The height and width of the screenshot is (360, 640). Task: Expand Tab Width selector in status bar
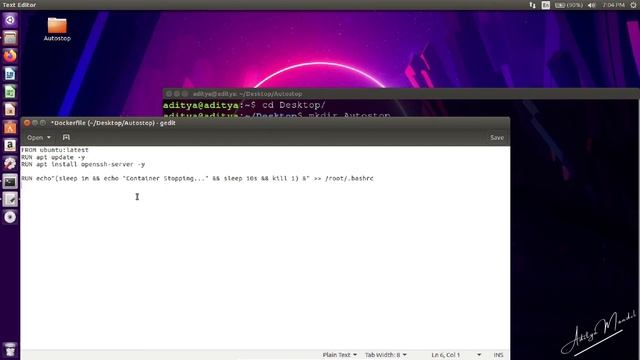(x=386, y=355)
